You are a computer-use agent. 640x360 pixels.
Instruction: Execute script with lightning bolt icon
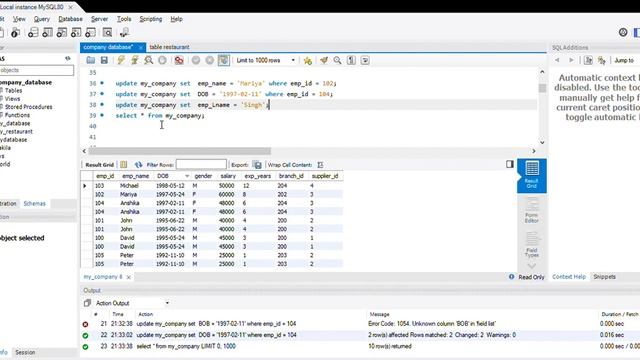(121, 60)
